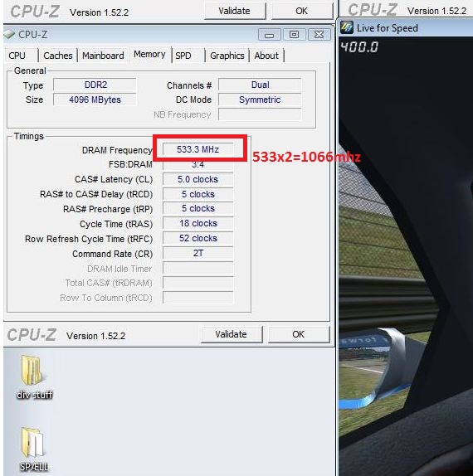
Task: Open the About tab
Action: pos(266,56)
